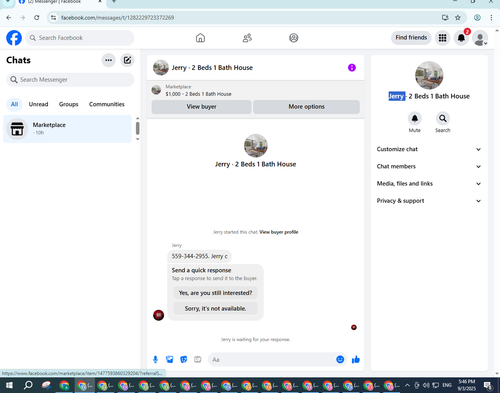The height and width of the screenshot is (393, 500).
Task: Open the account profile avatar menu
Action: point(480,38)
